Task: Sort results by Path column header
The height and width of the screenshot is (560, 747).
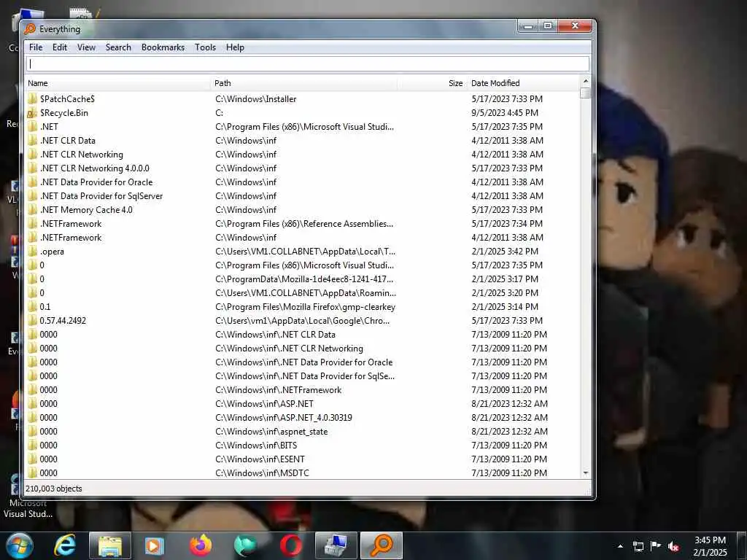Action: (x=304, y=83)
